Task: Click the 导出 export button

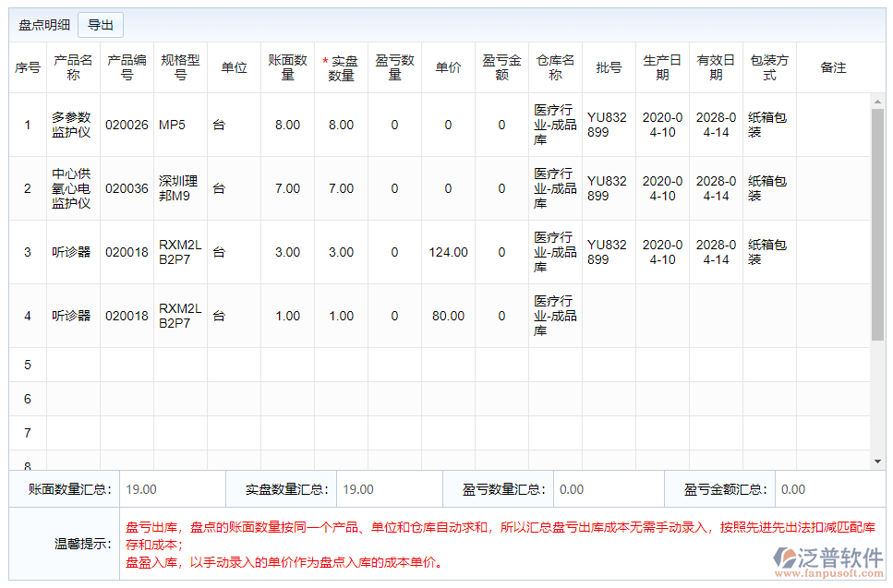Action: click(x=101, y=25)
